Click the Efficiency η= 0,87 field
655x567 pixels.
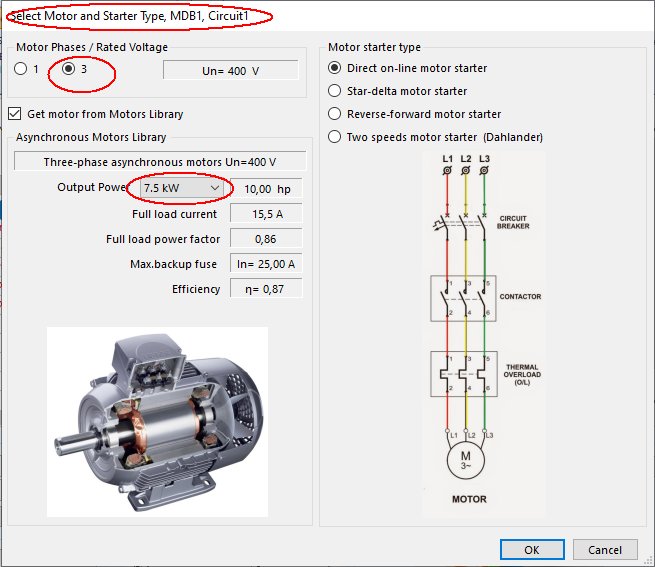coord(266,289)
